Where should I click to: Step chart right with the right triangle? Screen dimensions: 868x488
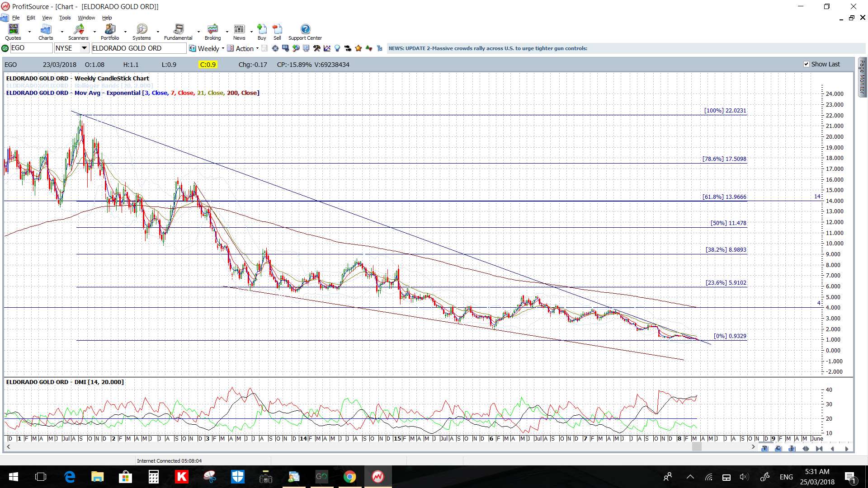click(847, 449)
